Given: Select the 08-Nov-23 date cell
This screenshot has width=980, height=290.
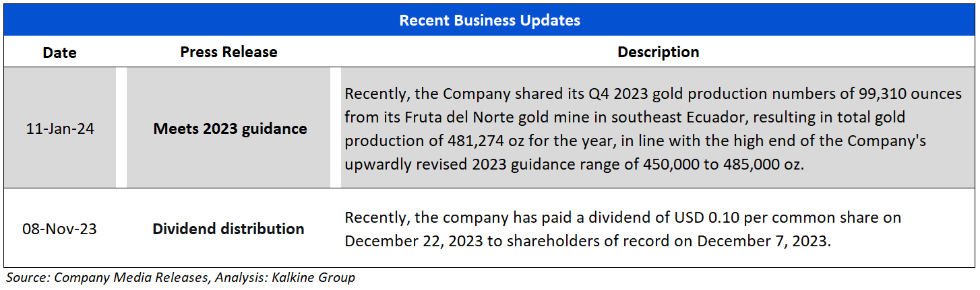Looking at the screenshot, I should (x=59, y=229).
